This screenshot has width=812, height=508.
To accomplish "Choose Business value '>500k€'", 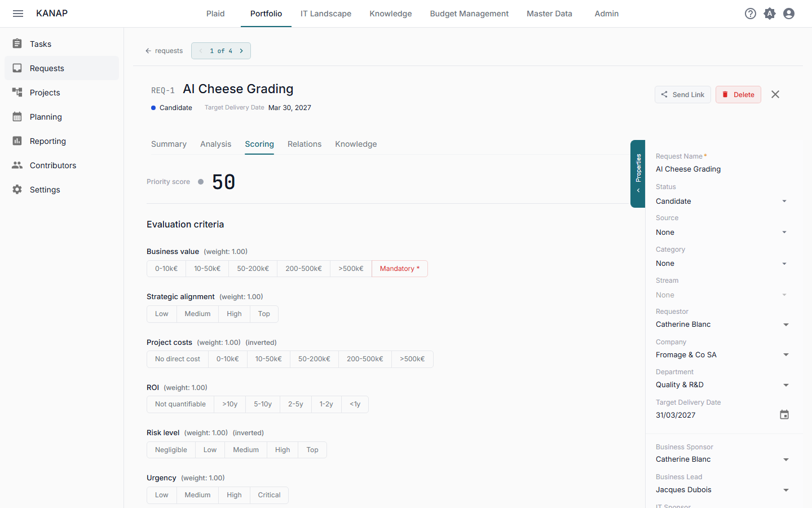I will tap(351, 269).
